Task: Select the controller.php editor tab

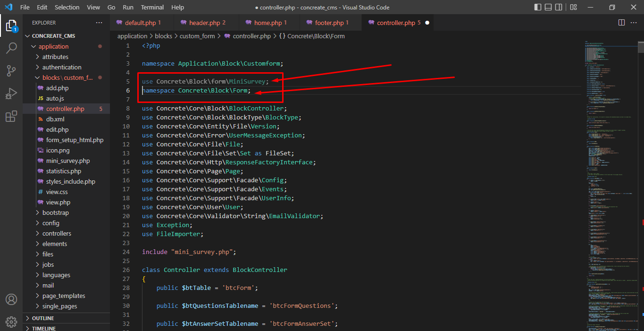Action: click(x=397, y=23)
